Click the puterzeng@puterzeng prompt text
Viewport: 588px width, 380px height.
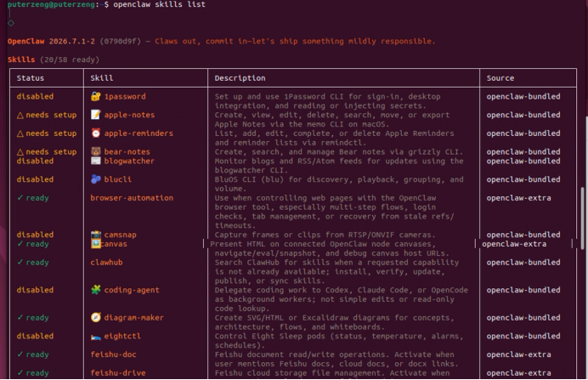tap(51, 4)
